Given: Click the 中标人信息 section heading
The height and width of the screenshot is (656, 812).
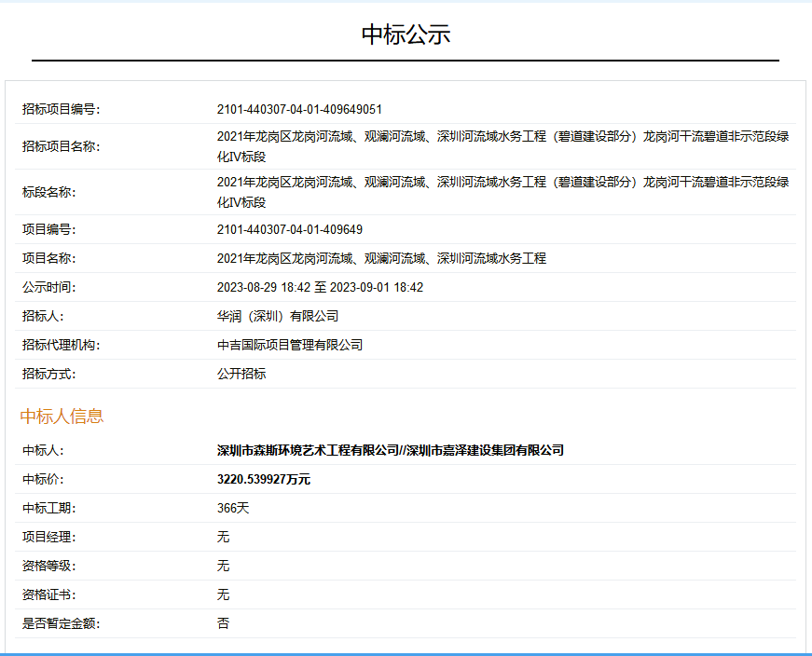Looking at the screenshot, I should point(62,416).
